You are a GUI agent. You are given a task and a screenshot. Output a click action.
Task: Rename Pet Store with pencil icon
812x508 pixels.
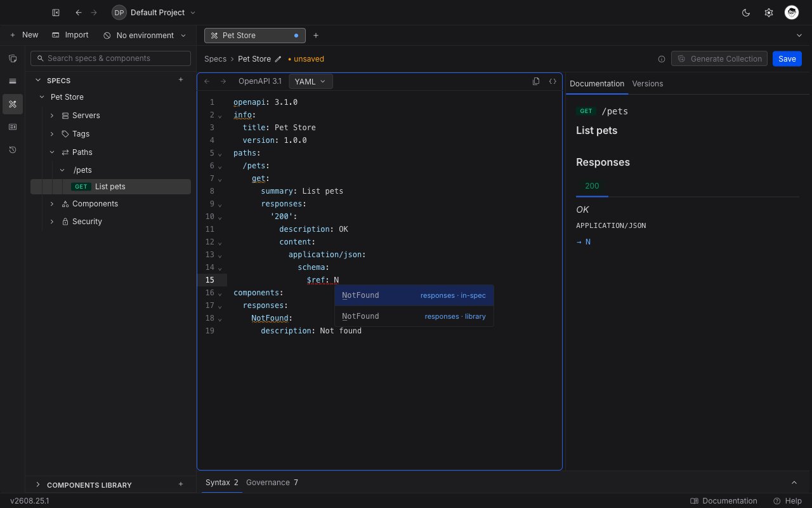(x=278, y=59)
